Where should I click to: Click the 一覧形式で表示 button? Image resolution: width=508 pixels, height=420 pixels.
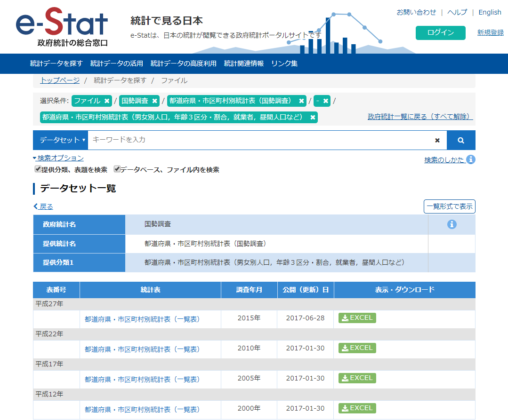pos(449,206)
